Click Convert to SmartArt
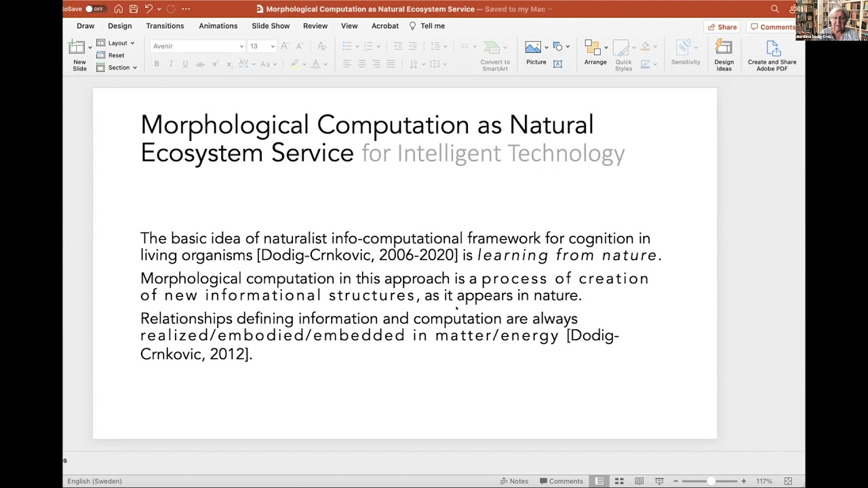868x488 pixels. pyautogui.click(x=495, y=56)
